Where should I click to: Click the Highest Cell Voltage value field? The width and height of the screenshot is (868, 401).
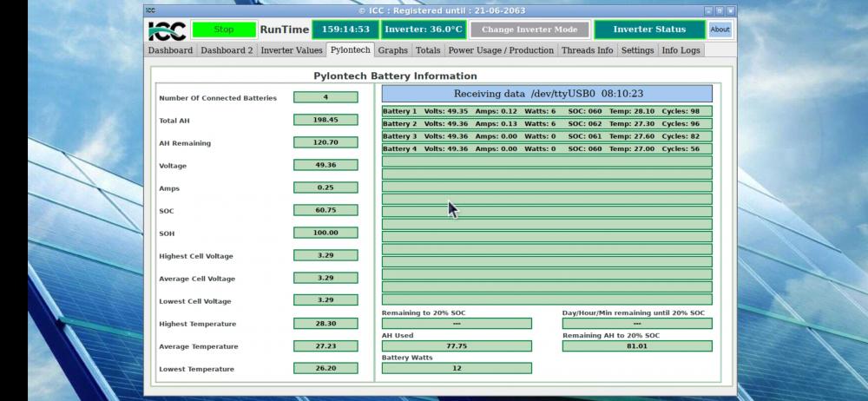click(325, 255)
